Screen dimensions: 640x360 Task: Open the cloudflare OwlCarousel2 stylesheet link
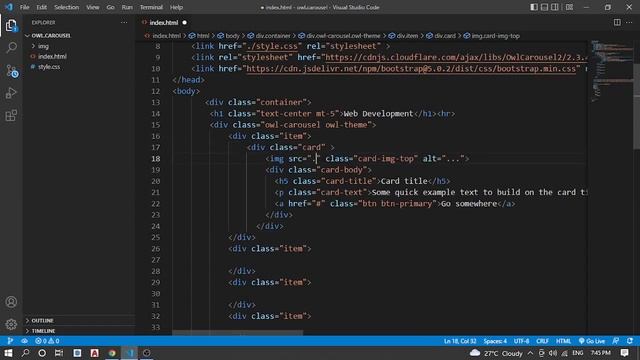click(x=456, y=58)
